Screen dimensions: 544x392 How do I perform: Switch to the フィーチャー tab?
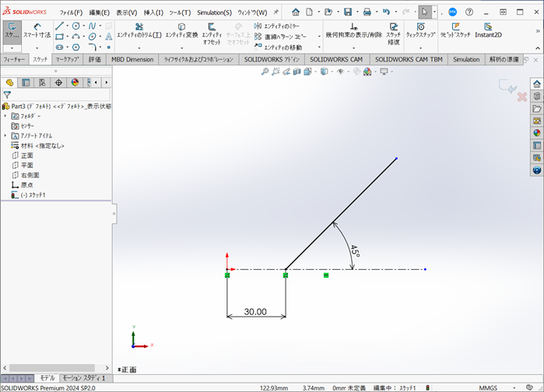coord(14,60)
